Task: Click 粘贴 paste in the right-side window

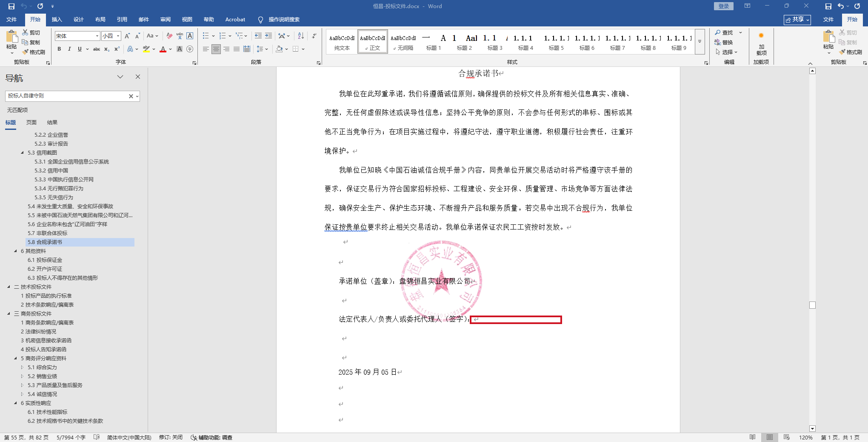Action: click(828, 41)
